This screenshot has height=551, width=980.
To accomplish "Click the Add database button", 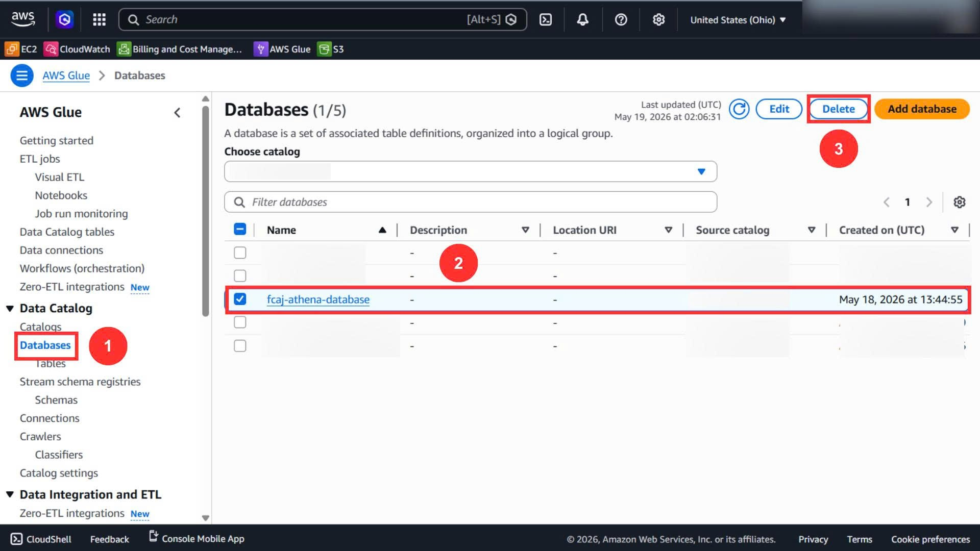I will coord(922,109).
